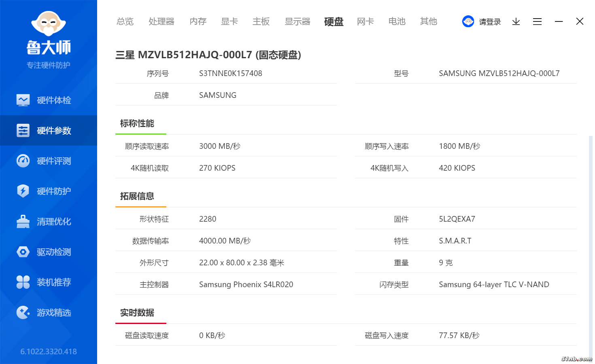
Task: Click the 硬件体检 monitor icon
Action: pos(23,100)
